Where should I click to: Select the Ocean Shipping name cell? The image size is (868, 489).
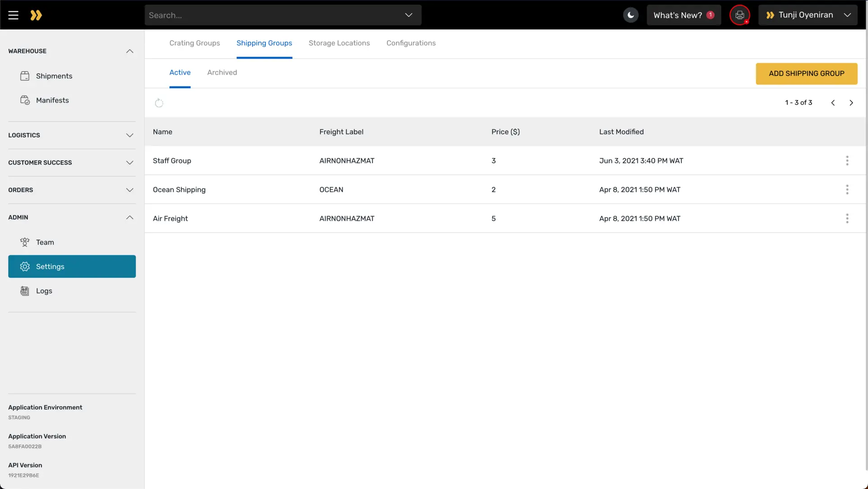[179, 190]
